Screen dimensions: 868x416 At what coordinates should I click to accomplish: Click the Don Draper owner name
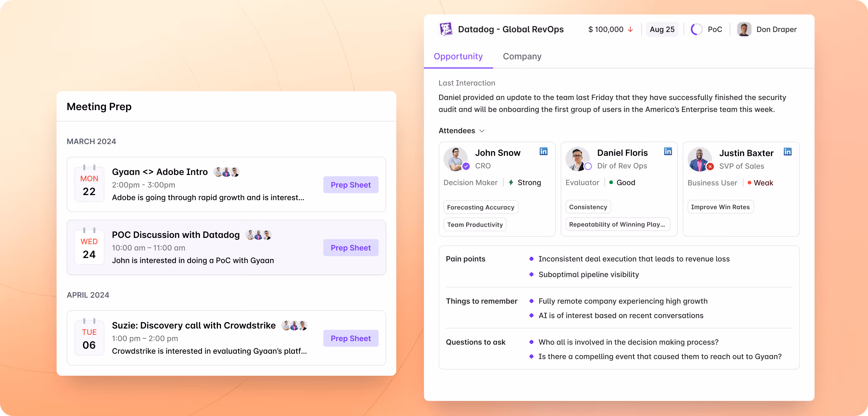tap(776, 30)
